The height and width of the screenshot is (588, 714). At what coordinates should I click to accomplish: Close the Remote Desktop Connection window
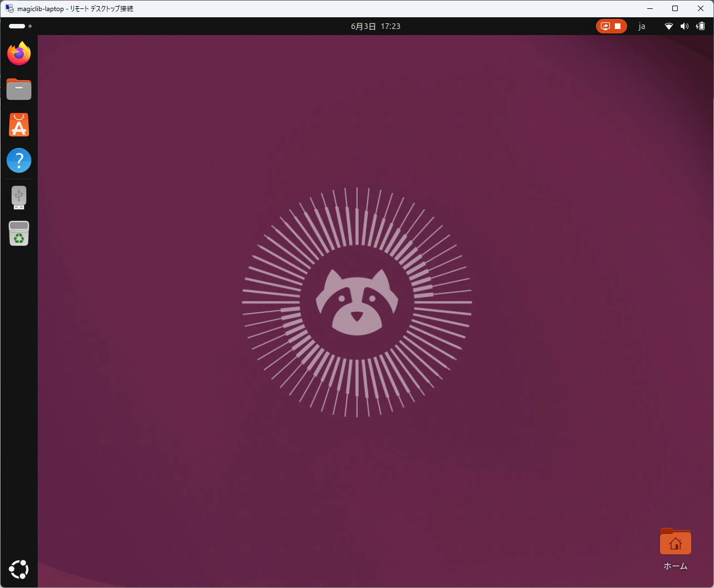tap(701, 8)
